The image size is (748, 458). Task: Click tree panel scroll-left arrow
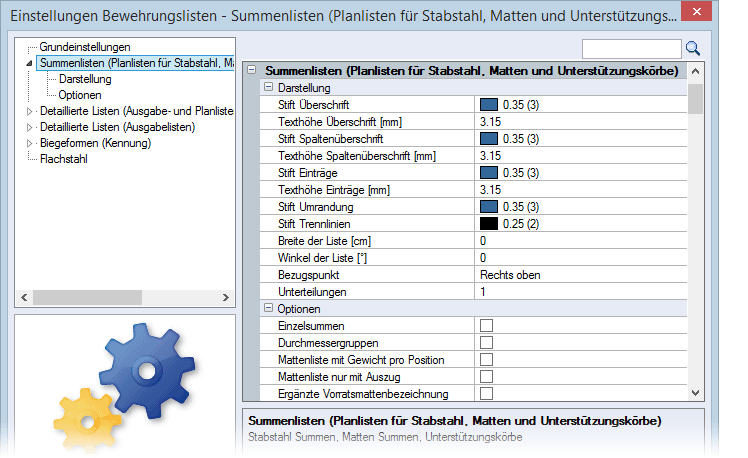tap(24, 297)
